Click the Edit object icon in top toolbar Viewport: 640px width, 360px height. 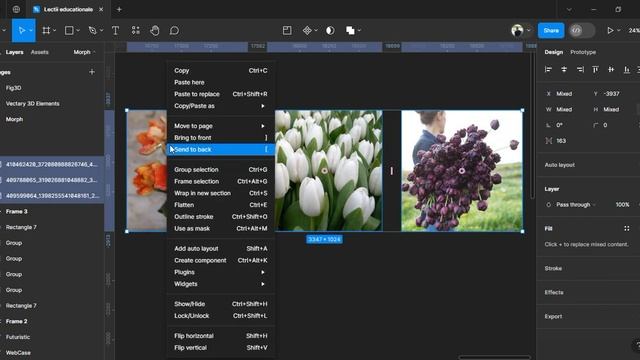pyautogui.click(x=287, y=30)
